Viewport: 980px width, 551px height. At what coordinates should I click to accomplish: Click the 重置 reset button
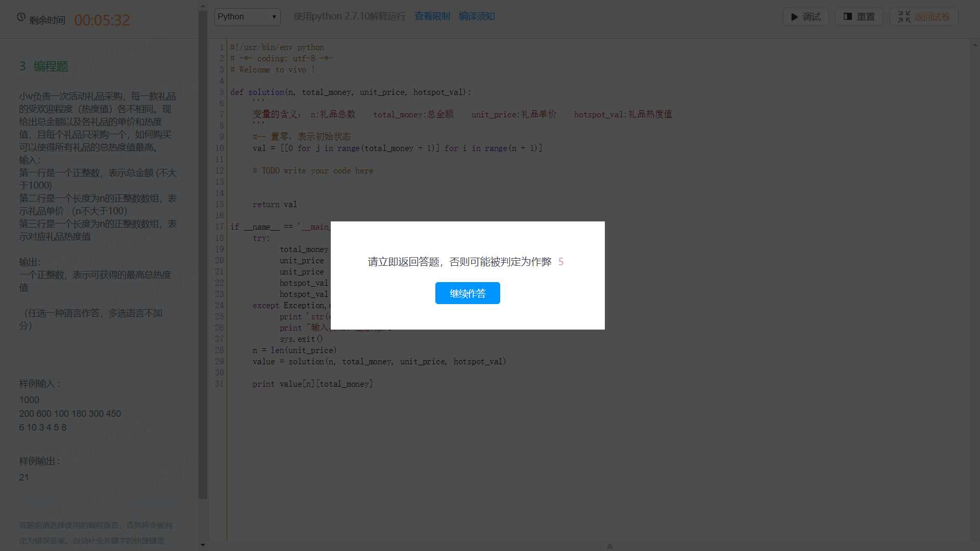tap(859, 17)
